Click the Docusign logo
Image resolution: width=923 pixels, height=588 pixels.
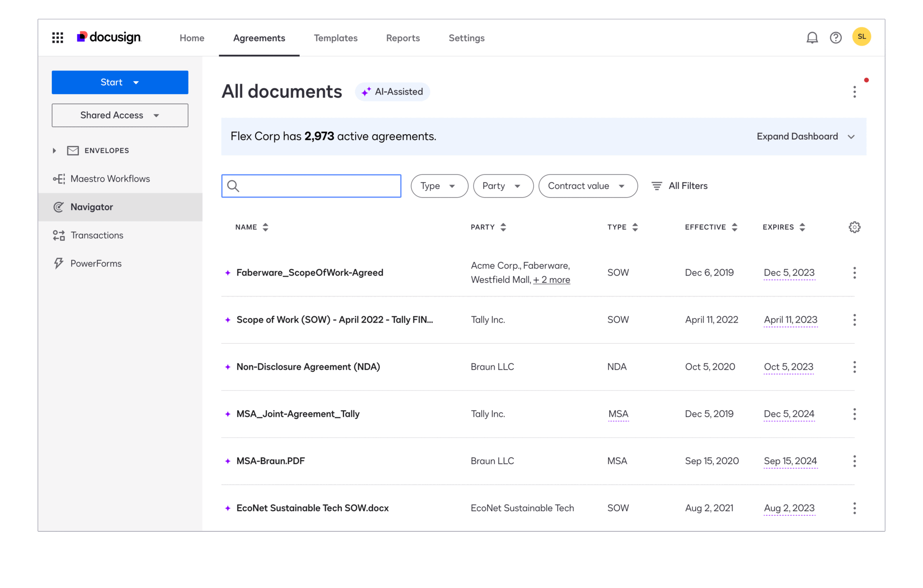click(x=109, y=37)
